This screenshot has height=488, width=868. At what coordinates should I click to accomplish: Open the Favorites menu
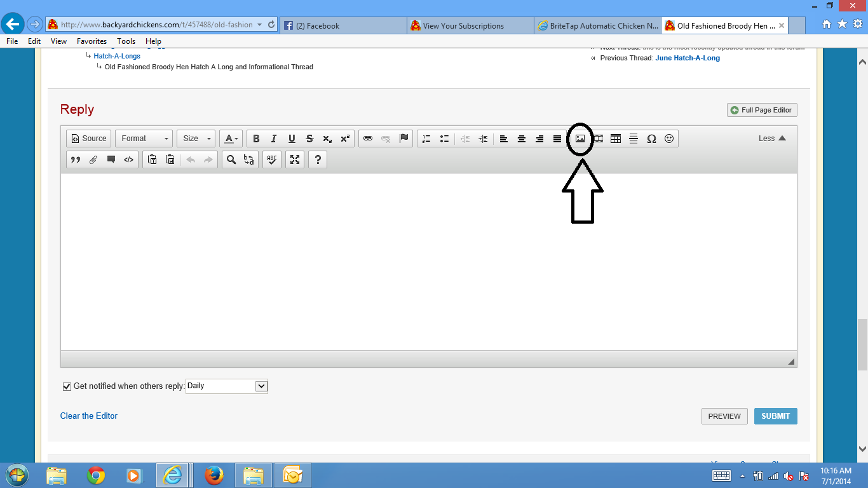(92, 41)
